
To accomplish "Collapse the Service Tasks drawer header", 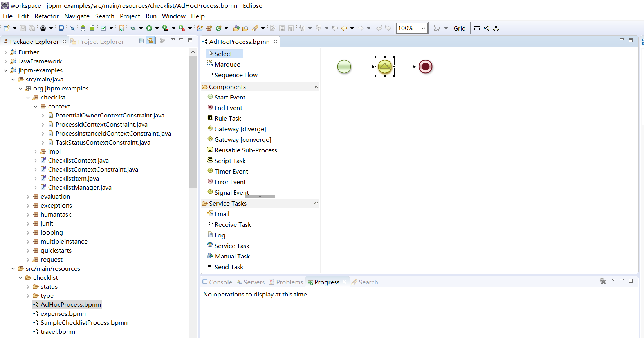I will tap(260, 203).
